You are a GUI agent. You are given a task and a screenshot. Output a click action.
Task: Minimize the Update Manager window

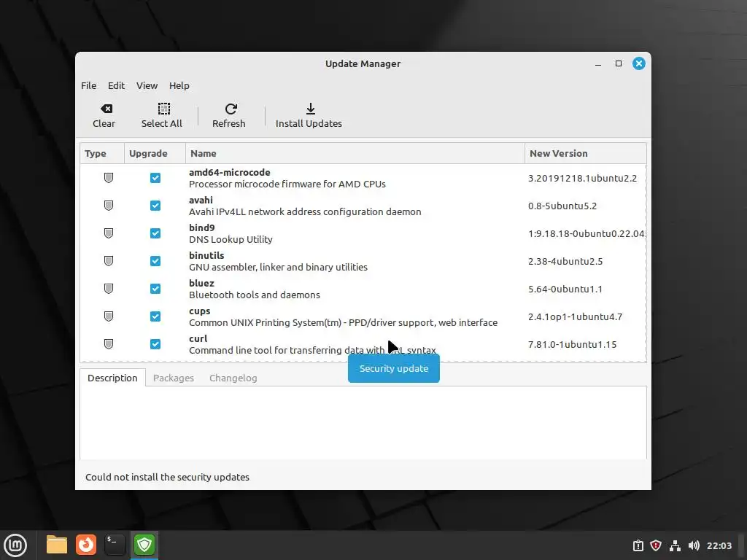coord(598,64)
